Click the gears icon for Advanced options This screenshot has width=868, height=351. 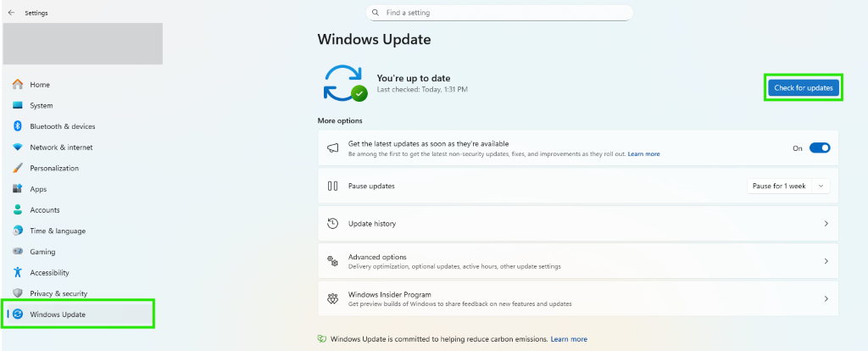pyautogui.click(x=332, y=261)
